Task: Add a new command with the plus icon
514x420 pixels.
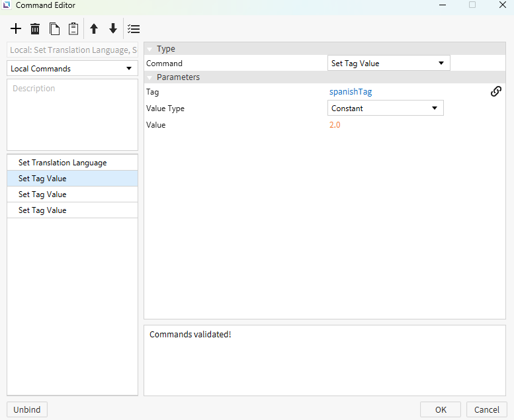Action: pos(16,29)
